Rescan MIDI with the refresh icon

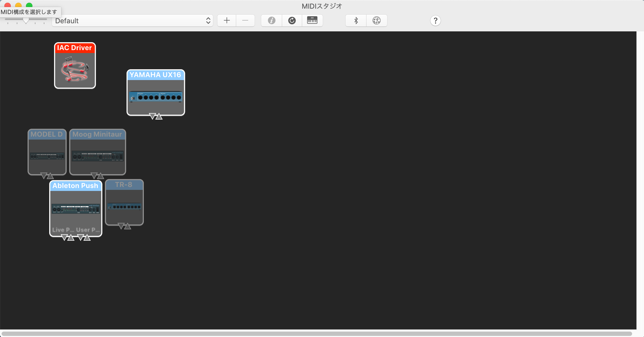click(x=292, y=21)
